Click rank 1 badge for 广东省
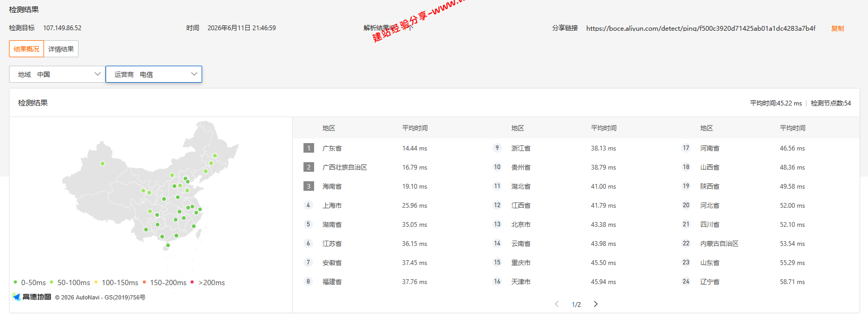 coord(309,148)
